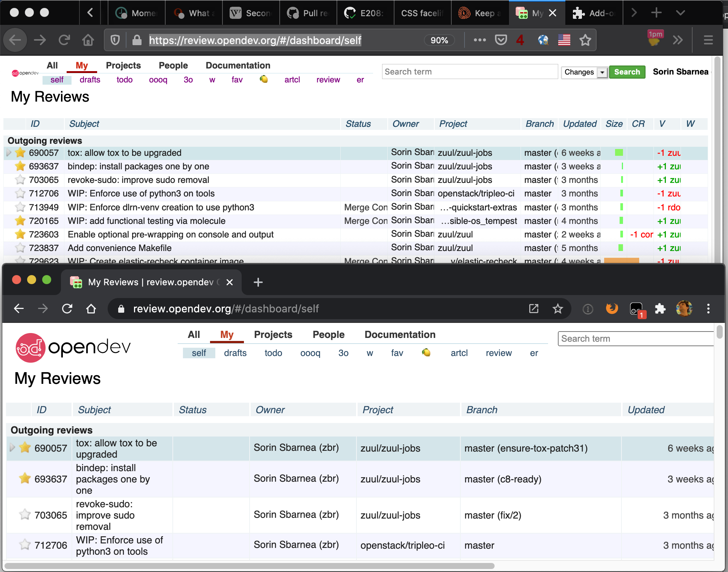The height and width of the screenshot is (572, 728).
Task: Open the Changes search scope dropdown
Action: click(x=603, y=72)
